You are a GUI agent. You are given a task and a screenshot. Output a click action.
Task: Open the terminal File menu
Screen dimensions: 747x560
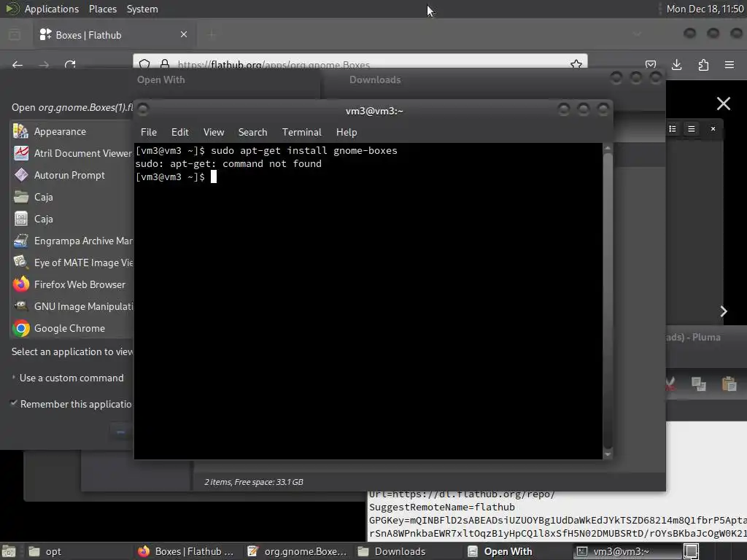coord(148,133)
